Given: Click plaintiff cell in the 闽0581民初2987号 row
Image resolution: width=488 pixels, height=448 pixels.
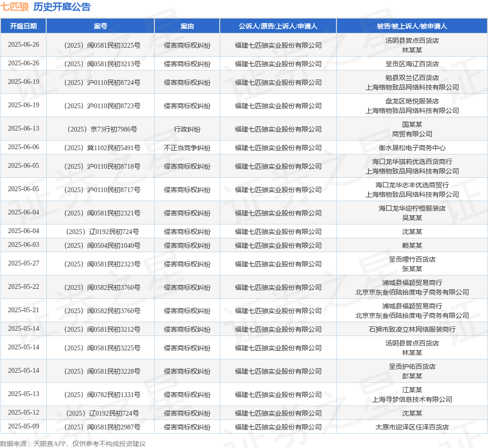Looking at the screenshot, I should pyautogui.click(x=278, y=427).
